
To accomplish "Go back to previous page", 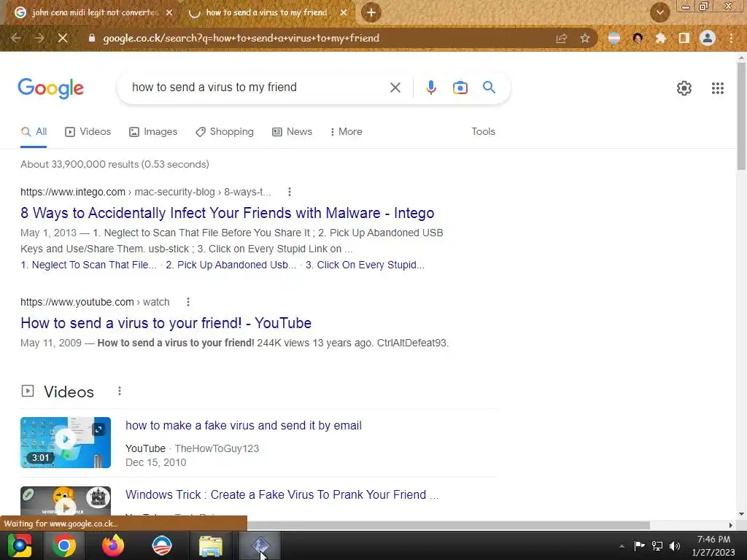I will tap(16, 38).
